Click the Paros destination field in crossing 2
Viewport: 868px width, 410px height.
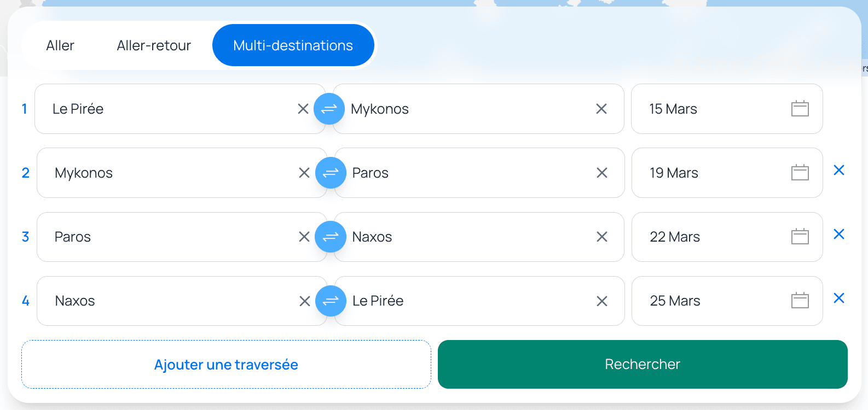click(x=465, y=173)
